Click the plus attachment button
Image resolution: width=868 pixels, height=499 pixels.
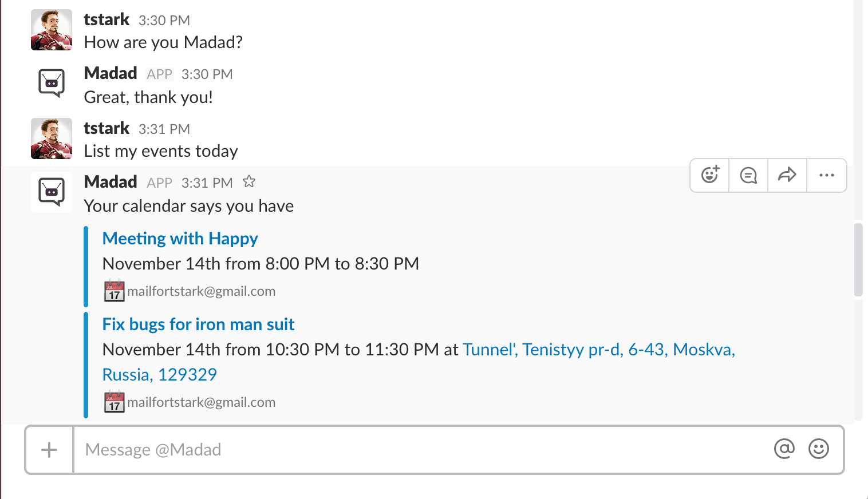(49, 450)
